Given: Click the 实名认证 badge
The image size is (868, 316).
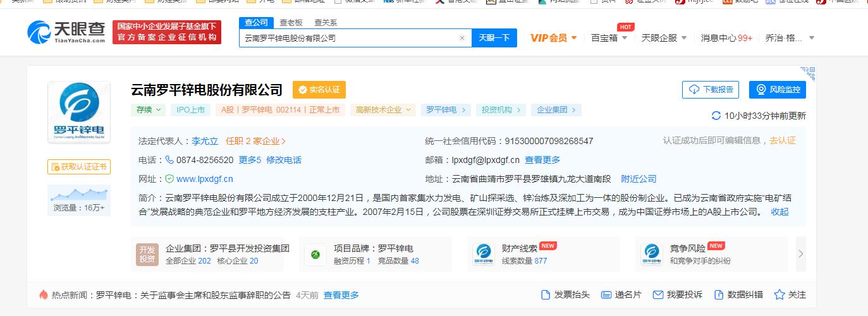Looking at the screenshot, I should pyautogui.click(x=319, y=90).
